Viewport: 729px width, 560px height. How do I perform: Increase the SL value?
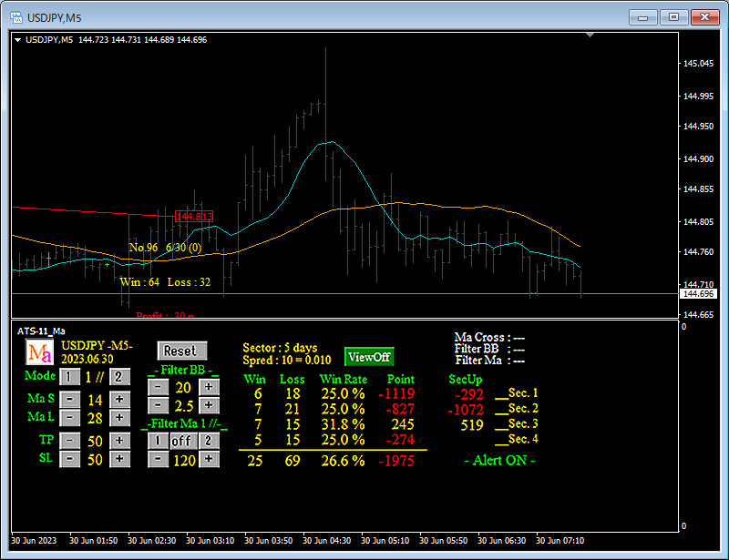tap(119, 459)
